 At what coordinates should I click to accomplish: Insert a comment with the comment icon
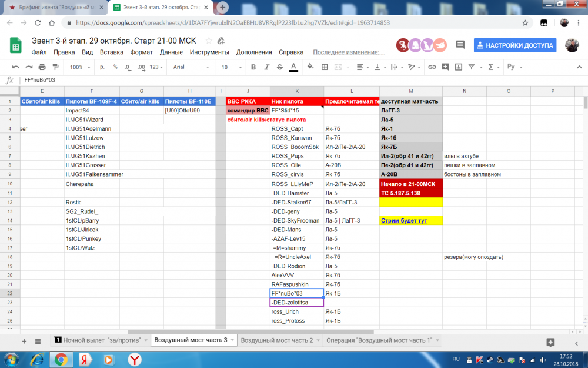[445, 67]
